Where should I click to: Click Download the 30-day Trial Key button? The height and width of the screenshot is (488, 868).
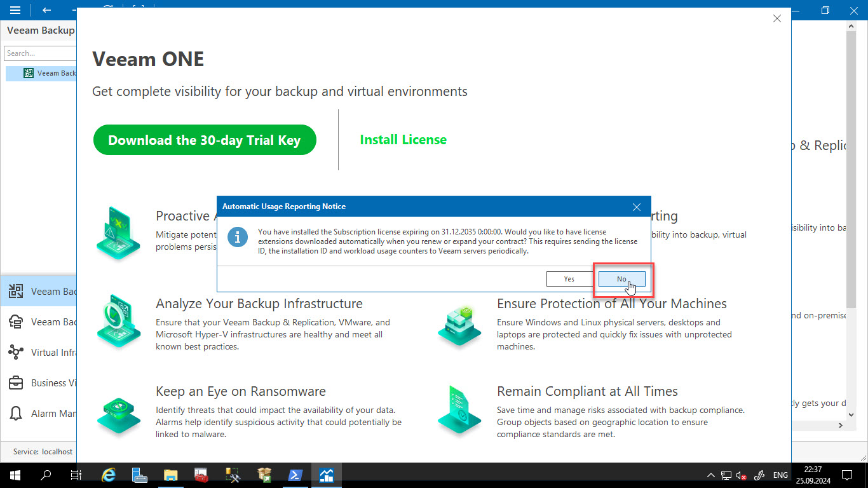pyautogui.click(x=205, y=140)
